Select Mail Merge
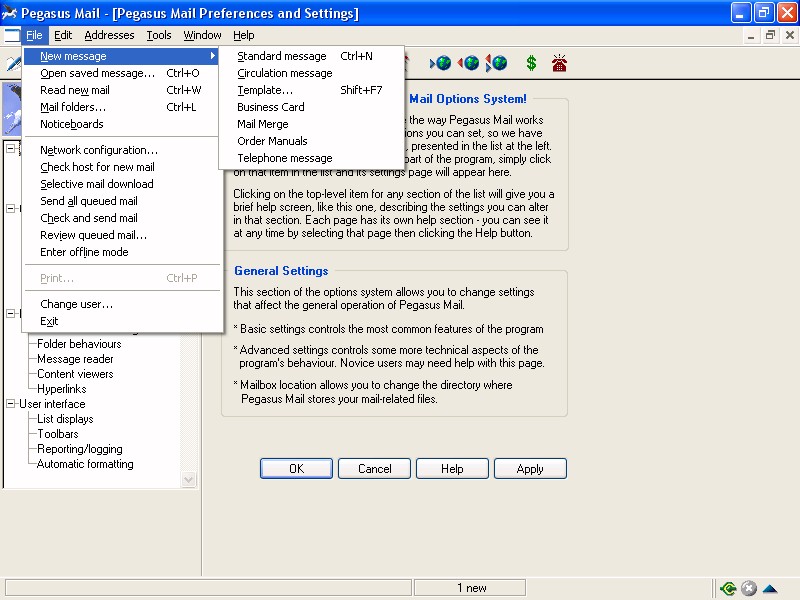 (311, 124)
